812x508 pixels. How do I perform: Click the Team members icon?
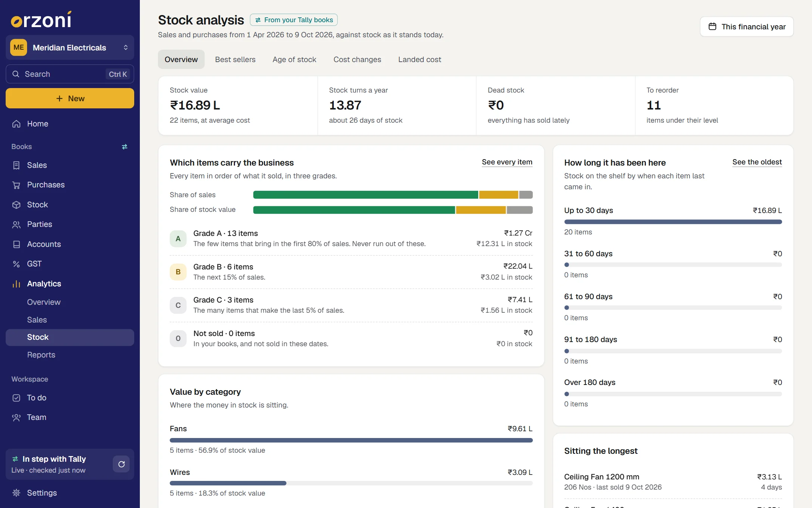(16, 417)
